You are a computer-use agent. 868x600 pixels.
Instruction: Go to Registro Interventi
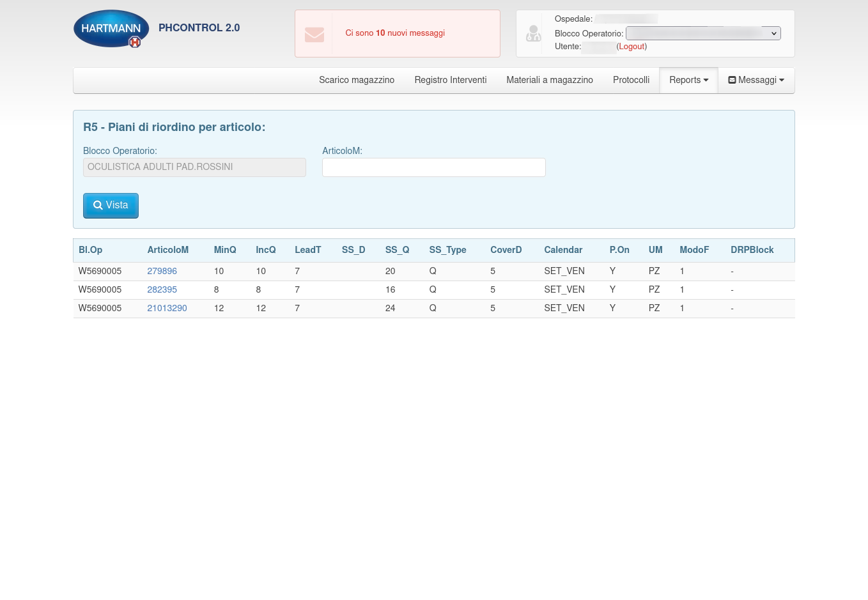(450, 81)
